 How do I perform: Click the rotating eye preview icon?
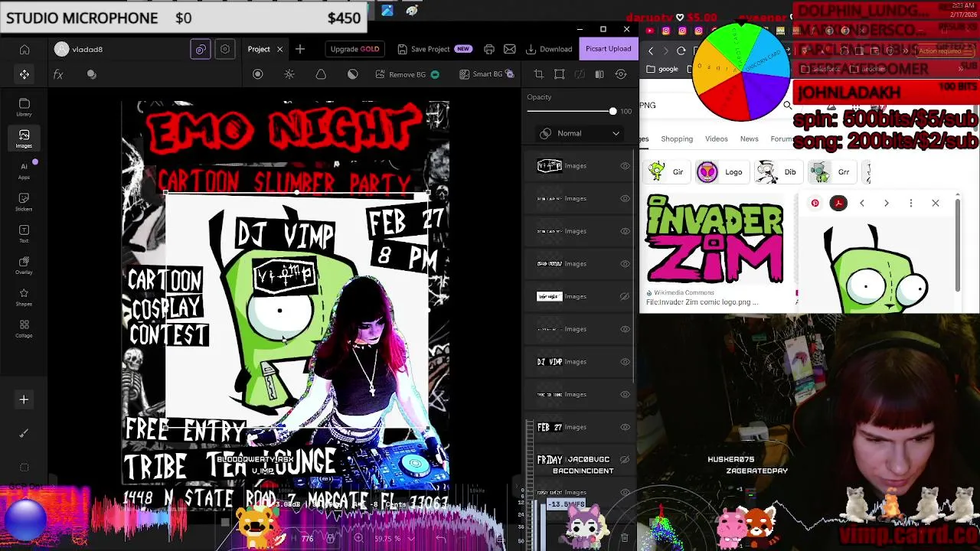[x=621, y=74]
